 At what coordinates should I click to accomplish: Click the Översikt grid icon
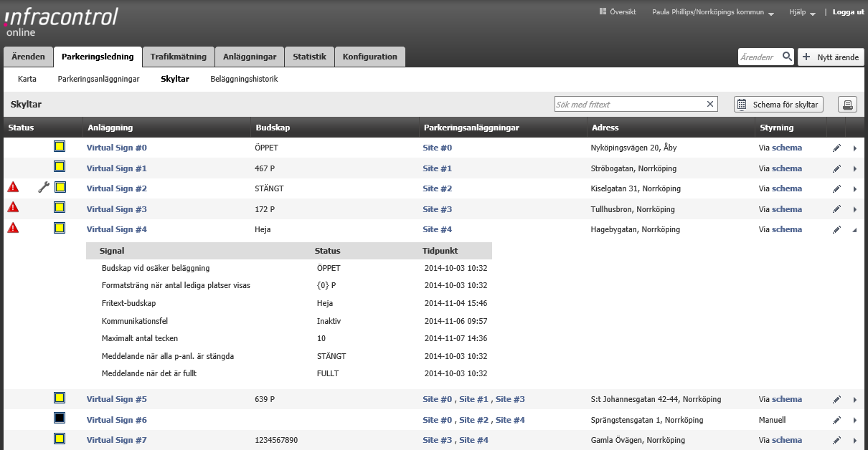point(603,11)
